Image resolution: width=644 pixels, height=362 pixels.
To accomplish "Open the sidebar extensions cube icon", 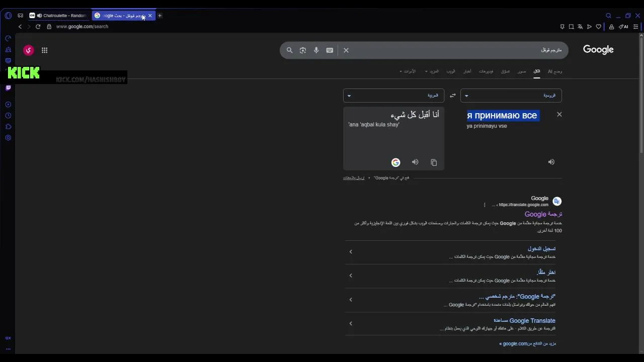I will click(8, 127).
